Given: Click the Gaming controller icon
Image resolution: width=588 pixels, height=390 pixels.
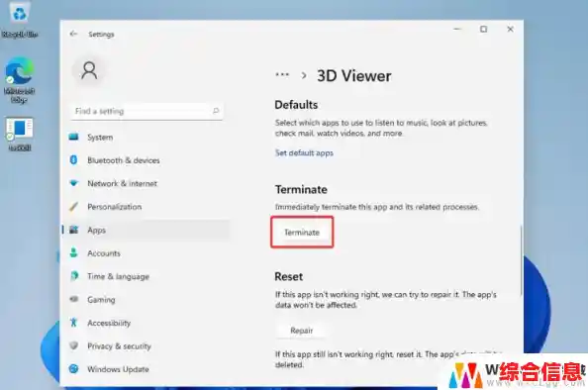Looking at the screenshot, I should [x=74, y=299].
